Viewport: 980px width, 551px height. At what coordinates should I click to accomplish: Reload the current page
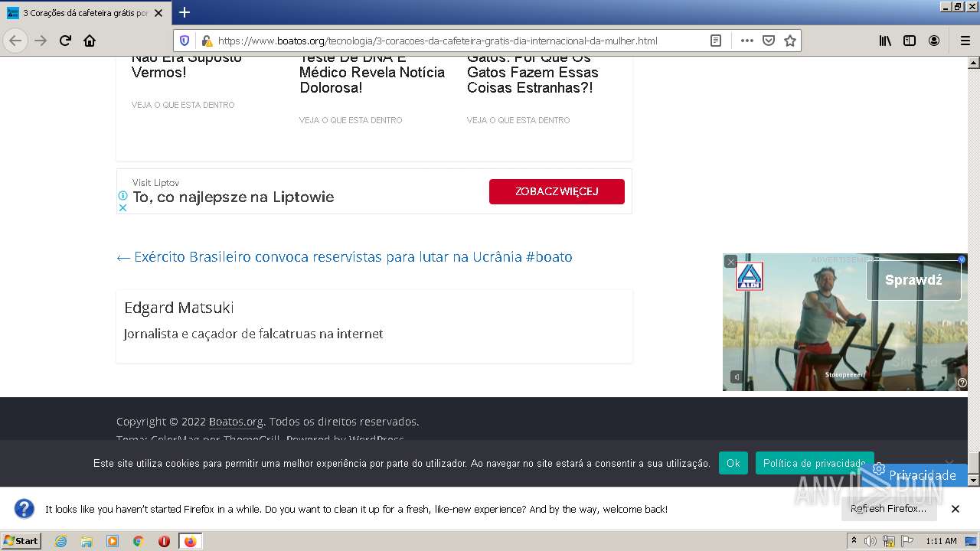65,41
